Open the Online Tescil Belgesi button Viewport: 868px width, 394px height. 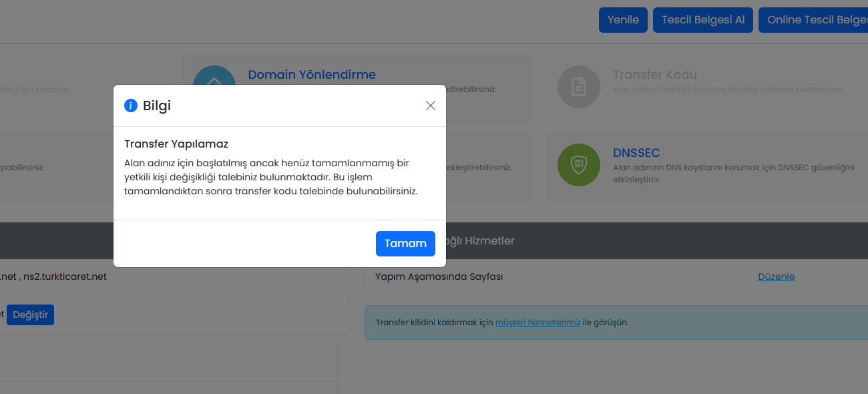(x=813, y=20)
